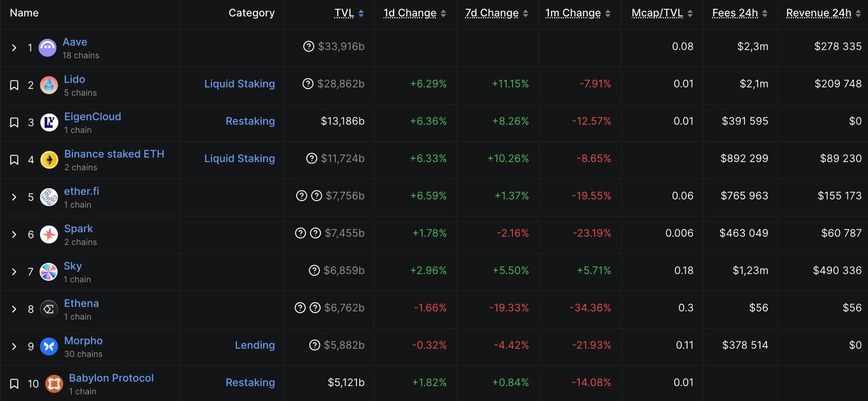Click the Binance staked ETH logo
This screenshot has height=401, width=868.
coord(49,160)
